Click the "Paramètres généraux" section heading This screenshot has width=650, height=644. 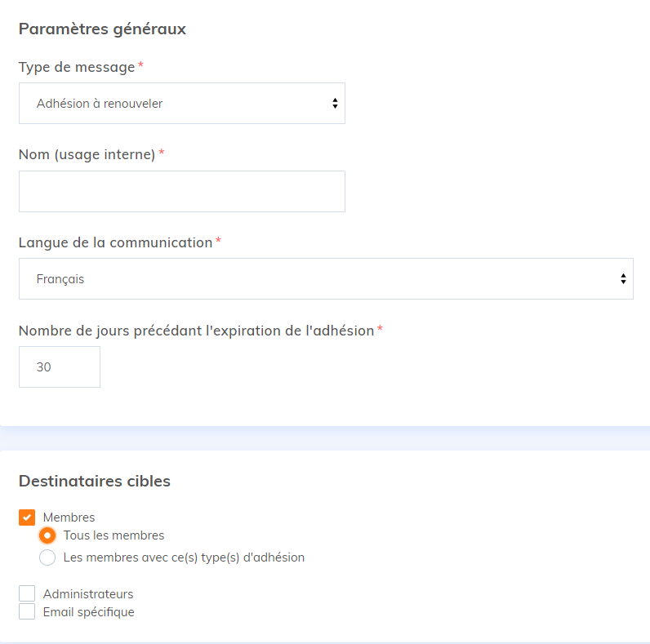pyautogui.click(x=102, y=29)
